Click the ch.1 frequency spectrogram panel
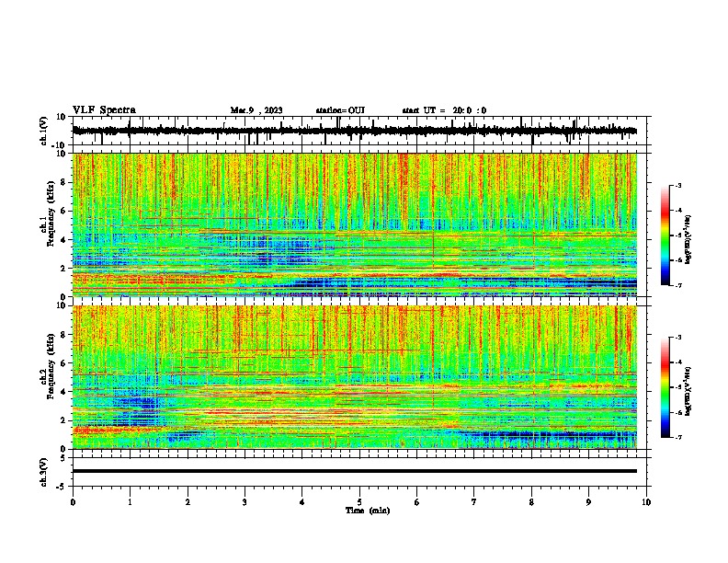This screenshot has height=563, width=728. pyautogui.click(x=355, y=224)
